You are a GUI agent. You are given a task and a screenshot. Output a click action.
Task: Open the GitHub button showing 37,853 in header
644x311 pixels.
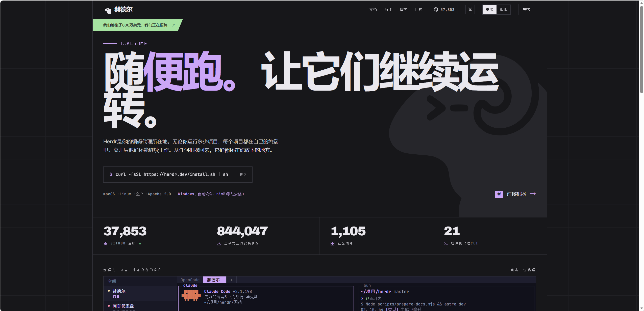point(444,10)
